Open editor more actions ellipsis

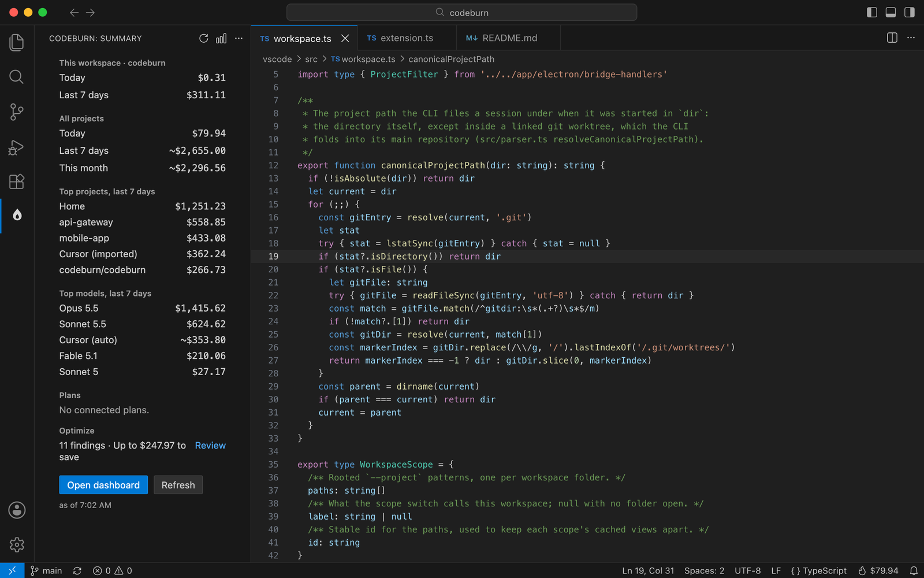click(911, 38)
